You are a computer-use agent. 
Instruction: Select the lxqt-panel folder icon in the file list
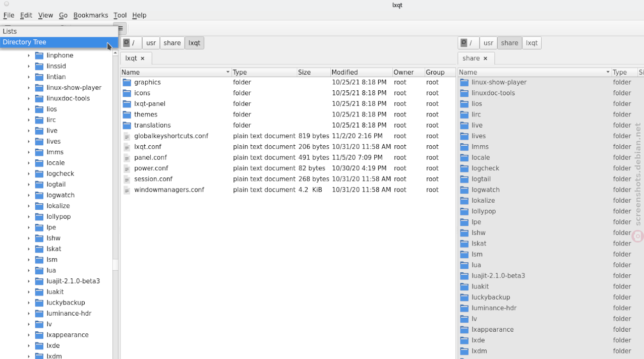(127, 104)
